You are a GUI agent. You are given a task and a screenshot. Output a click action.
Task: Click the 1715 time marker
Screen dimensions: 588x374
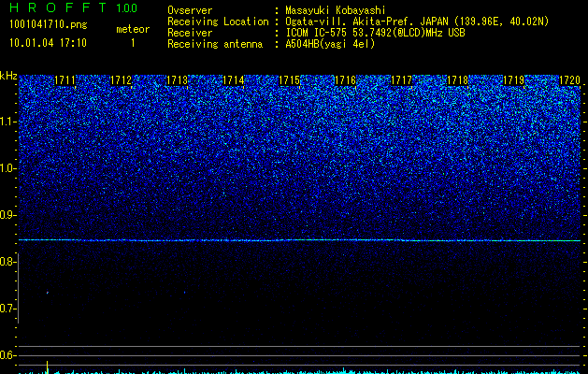coord(290,80)
